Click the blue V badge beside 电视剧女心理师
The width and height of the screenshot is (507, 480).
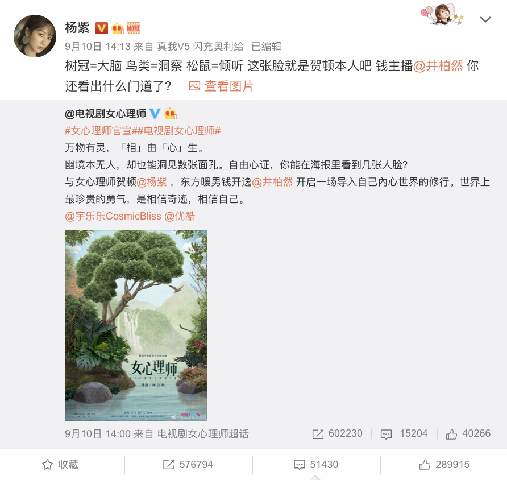pyautogui.click(x=154, y=114)
